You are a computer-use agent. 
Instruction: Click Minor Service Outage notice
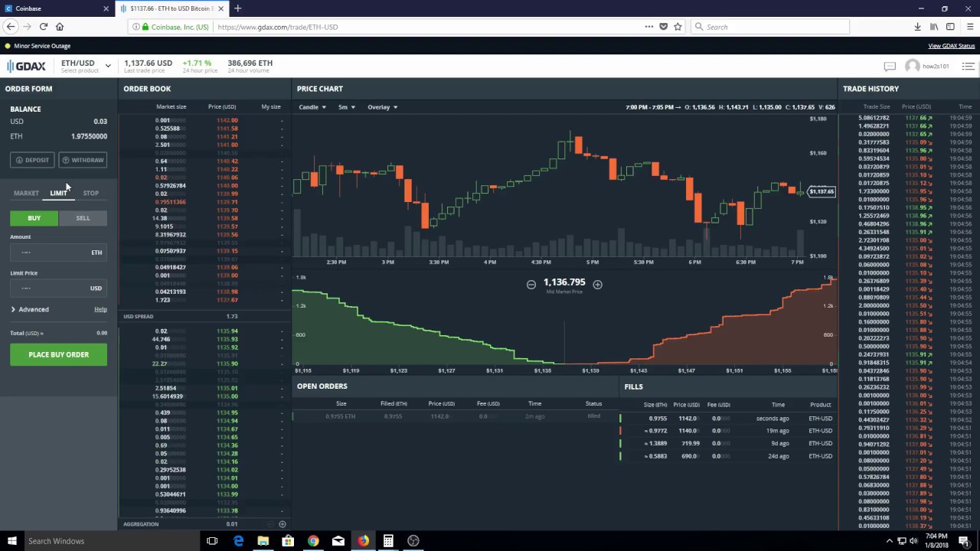pos(42,46)
